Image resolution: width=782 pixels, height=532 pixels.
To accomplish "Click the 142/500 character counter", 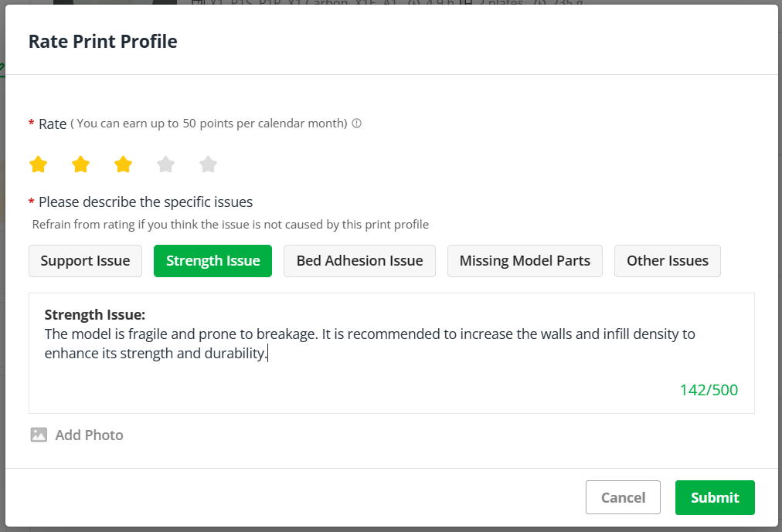I will coord(709,389).
